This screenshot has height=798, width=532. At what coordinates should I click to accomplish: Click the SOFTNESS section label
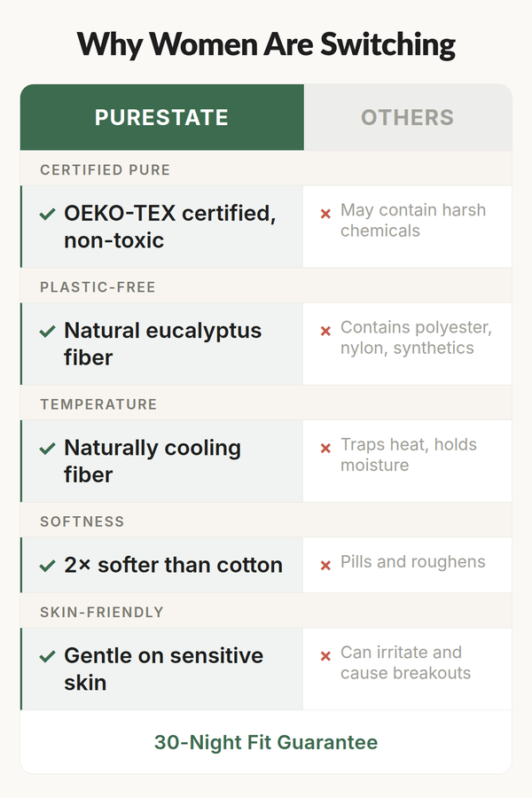coord(82,521)
